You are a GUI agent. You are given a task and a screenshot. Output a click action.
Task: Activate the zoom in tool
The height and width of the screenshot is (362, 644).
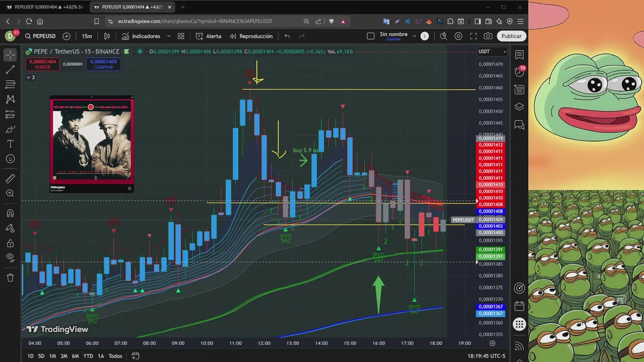point(10,194)
